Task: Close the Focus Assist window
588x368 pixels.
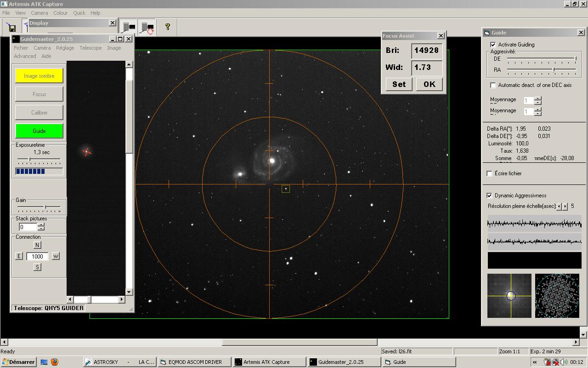Action: pos(441,35)
